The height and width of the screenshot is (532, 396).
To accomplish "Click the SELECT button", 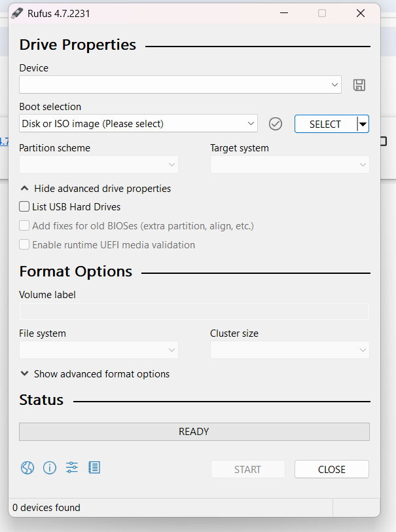I will [325, 124].
